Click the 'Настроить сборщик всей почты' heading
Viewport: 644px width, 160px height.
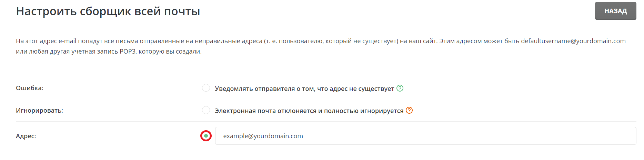(108, 11)
